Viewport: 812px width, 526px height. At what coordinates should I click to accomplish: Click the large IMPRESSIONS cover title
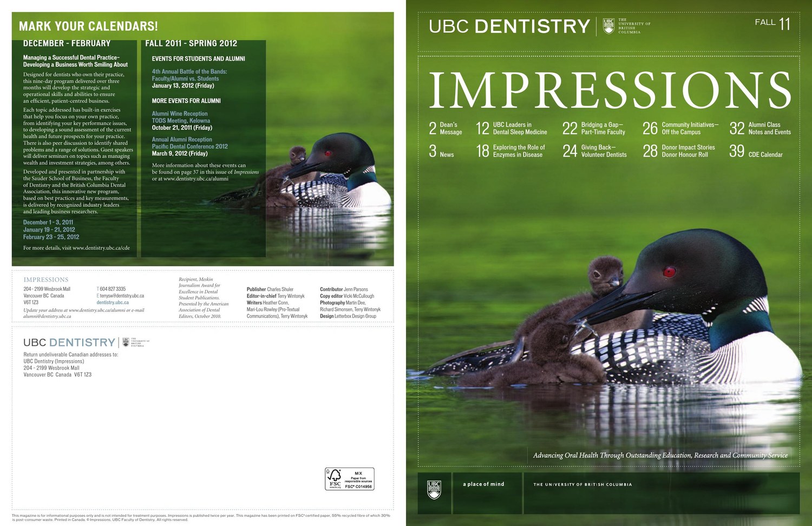[x=610, y=90]
